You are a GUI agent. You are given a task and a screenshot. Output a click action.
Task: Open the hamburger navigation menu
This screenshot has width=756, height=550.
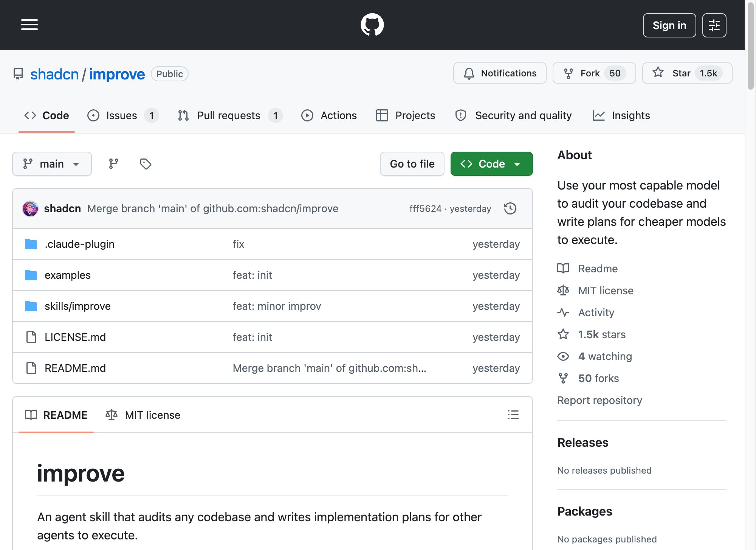(29, 25)
